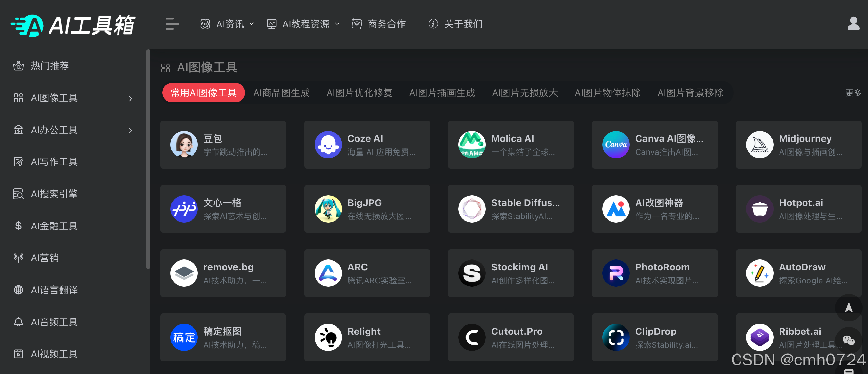Switch to AI图片无损放大 tab

(525, 93)
